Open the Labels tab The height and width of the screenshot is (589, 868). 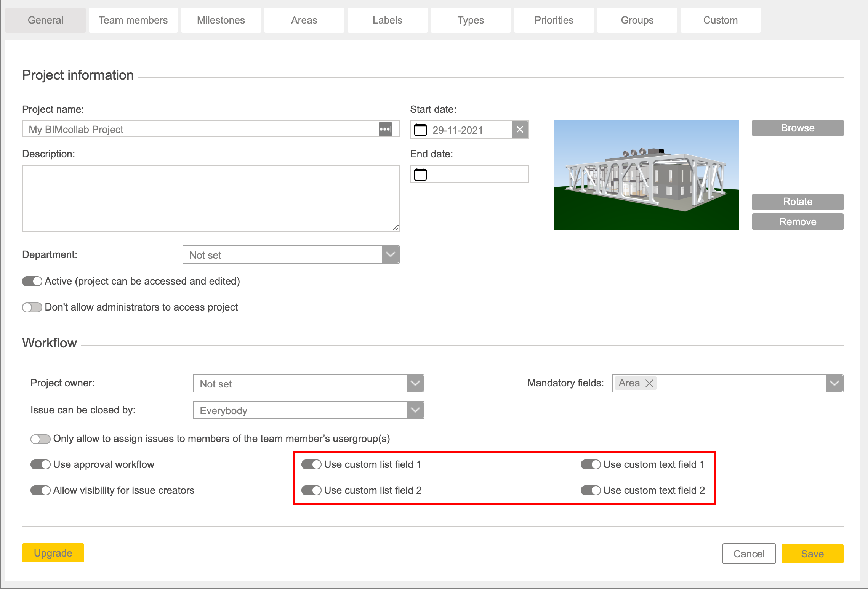pos(388,20)
